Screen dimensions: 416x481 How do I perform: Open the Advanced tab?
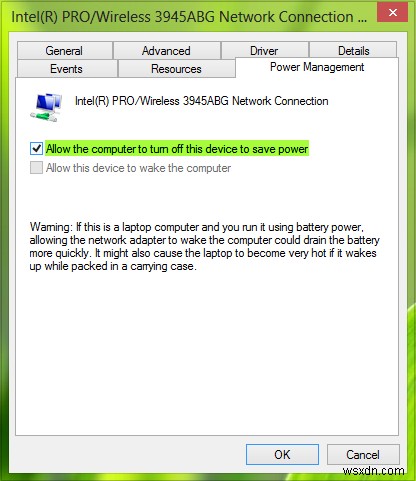coord(166,51)
